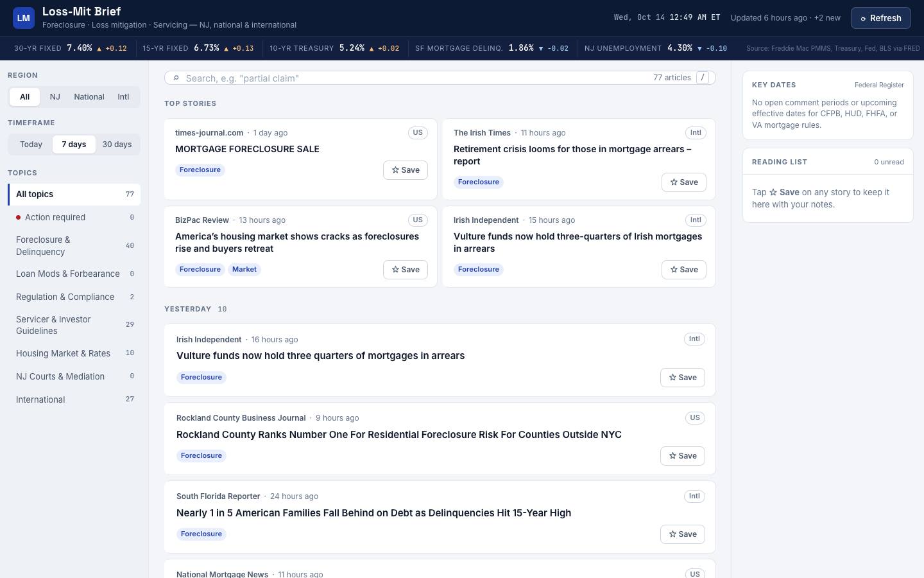Open Servicer & Investor Guidelines topic
The width and height of the screenshot is (924, 578).
pos(74,325)
